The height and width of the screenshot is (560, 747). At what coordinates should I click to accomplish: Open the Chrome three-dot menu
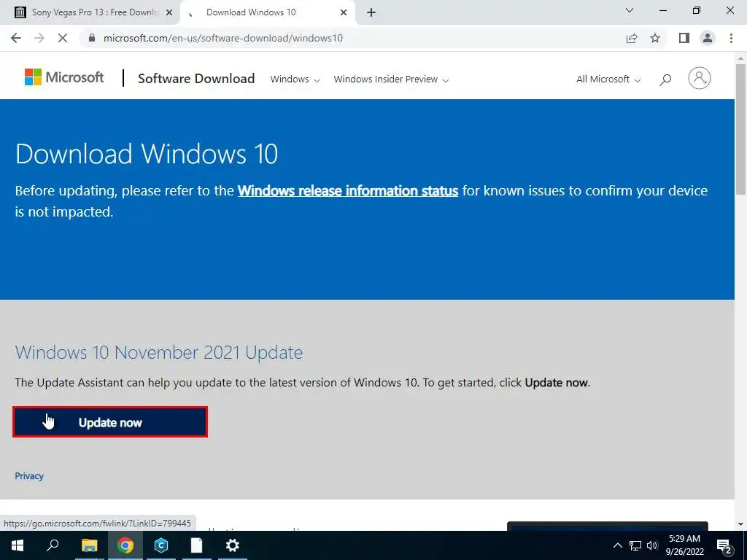pyautogui.click(x=731, y=38)
